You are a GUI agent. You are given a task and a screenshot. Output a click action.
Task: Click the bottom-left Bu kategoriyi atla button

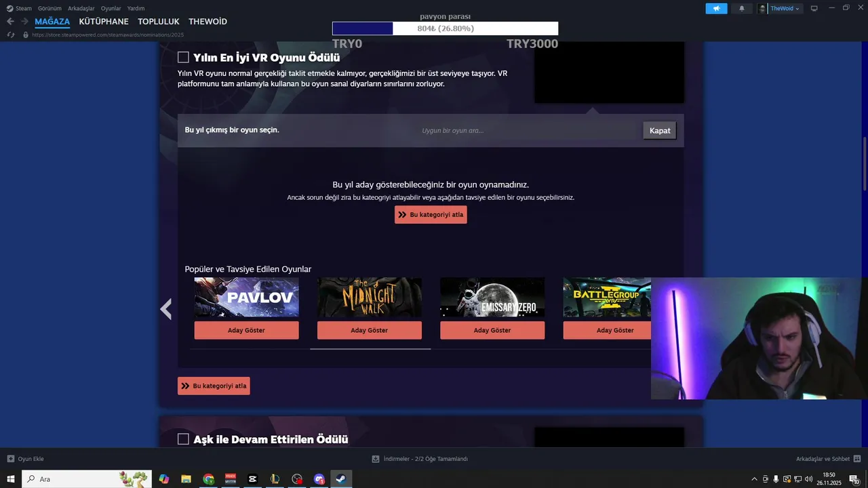pos(214,386)
